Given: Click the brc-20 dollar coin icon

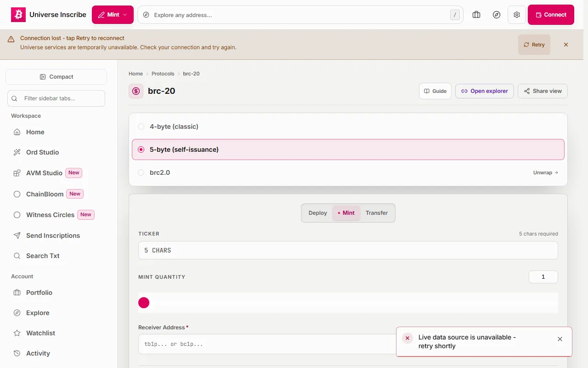Looking at the screenshot, I should pos(136,91).
